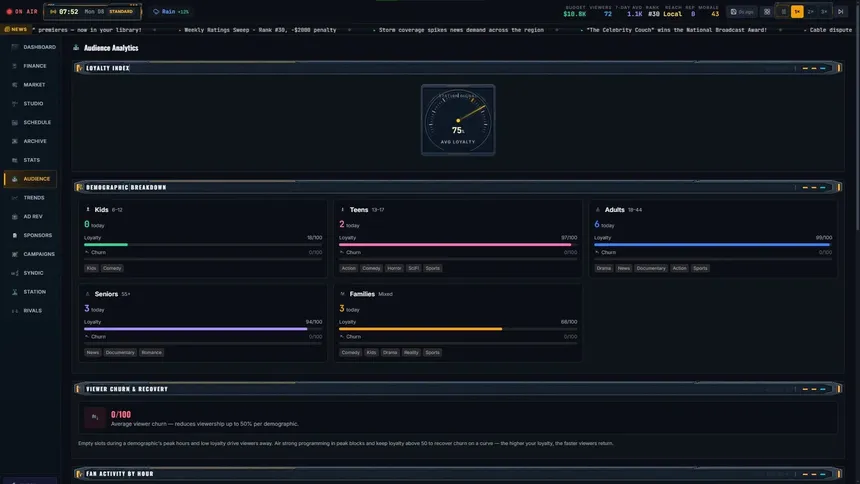Collapse the Demographic Breakdown panel

(805, 187)
